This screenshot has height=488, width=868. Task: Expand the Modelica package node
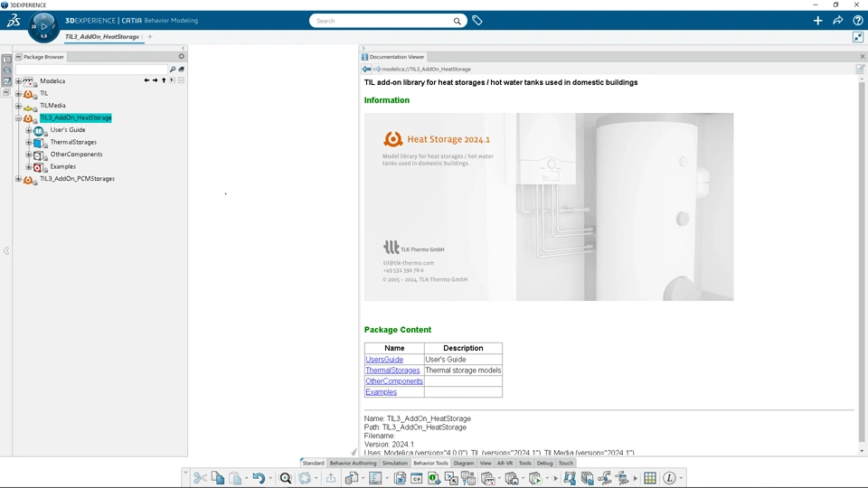click(18, 81)
